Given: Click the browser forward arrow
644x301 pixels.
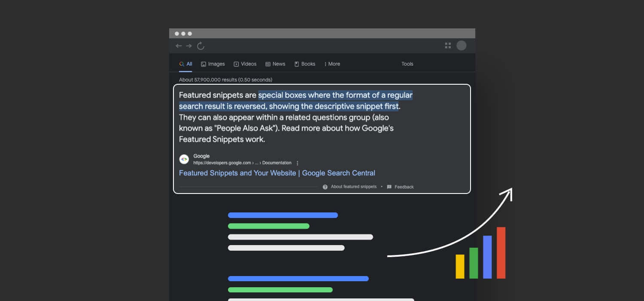Looking at the screenshot, I should (189, 46).
